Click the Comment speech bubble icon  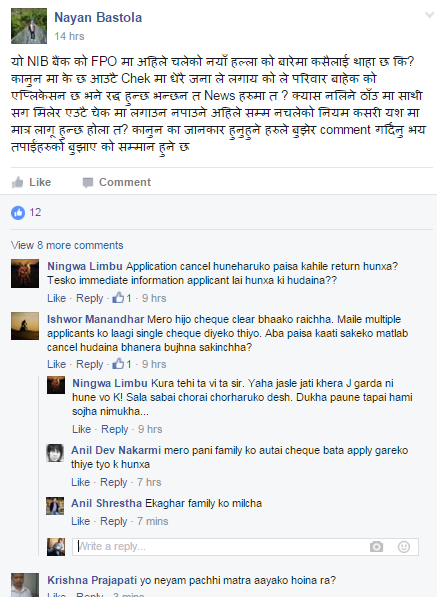(x=88, y=182)
